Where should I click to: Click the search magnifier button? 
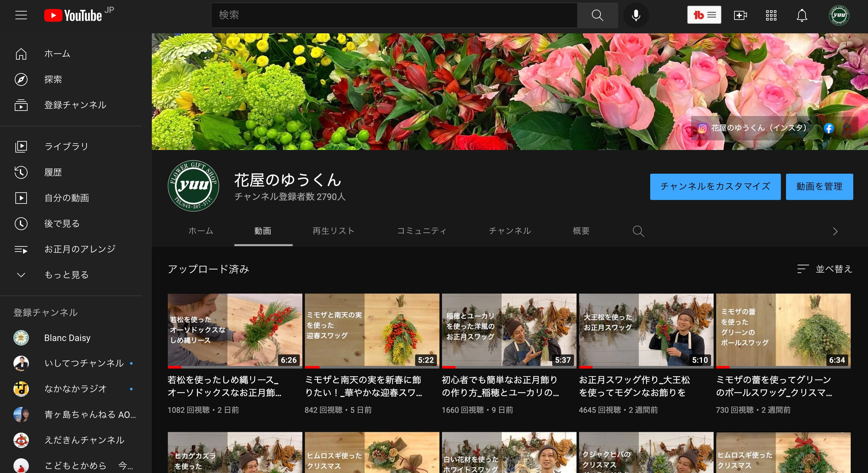click(x=597, y=15)
